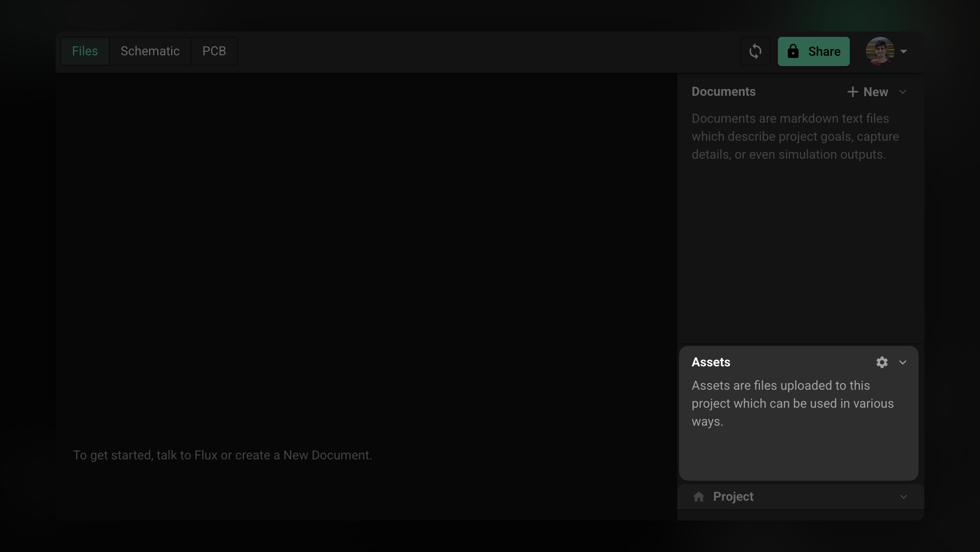Expand the New document options chevron
The width and height of the screenshot is (980, 552).
[903, 92]
